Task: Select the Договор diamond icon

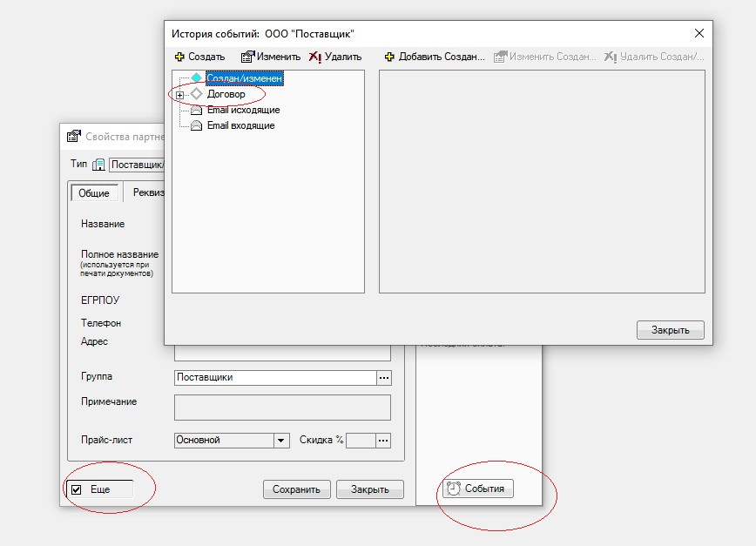Action: (x=196, y=94)
